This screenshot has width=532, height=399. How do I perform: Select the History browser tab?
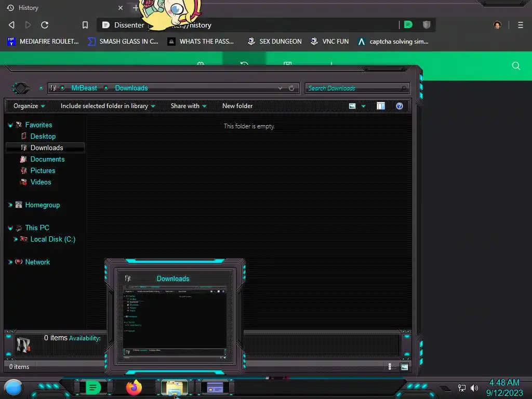[64, 7]
